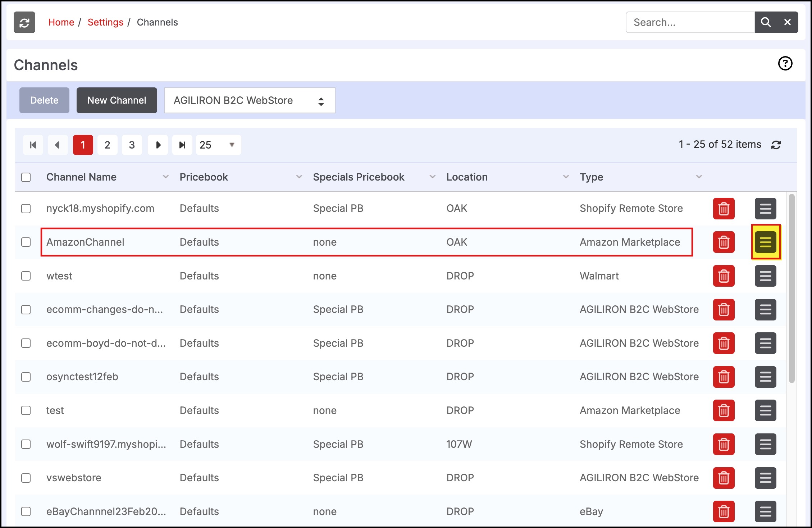Open the AGILIRON B2C WebStore channel type dropdown
Screen dimensions: 812x528
[250, 100]
